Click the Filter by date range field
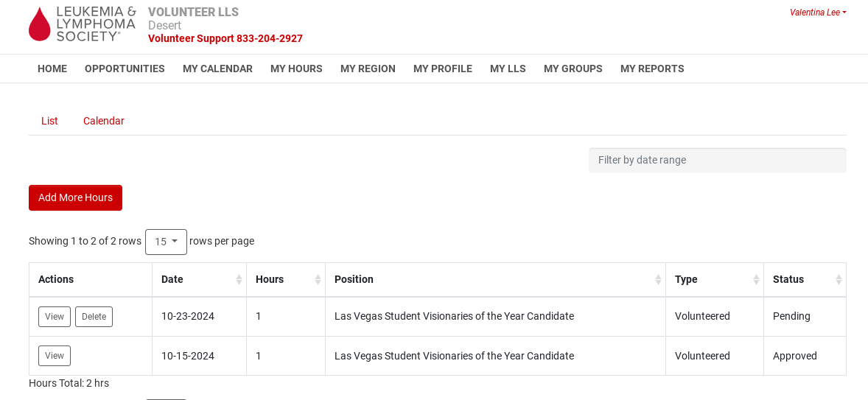Image resolution: width=868 pixels, height=400 pixels. (x=717, y=160)
